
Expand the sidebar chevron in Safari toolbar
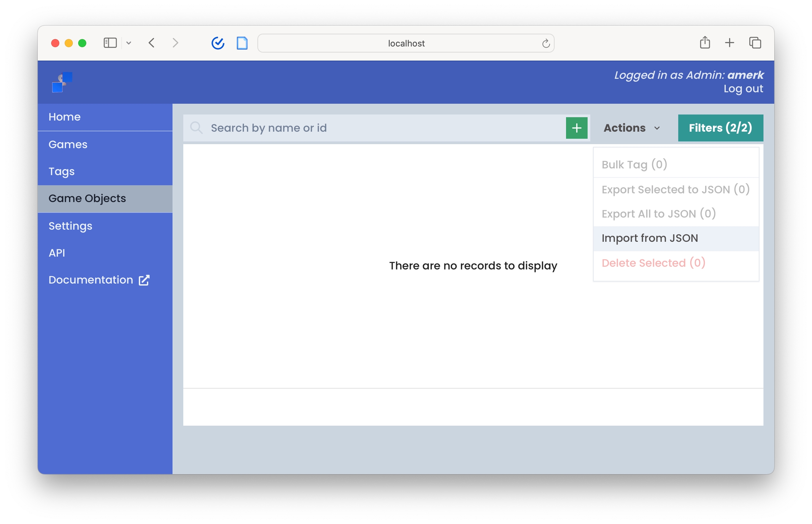click(129, 43)
